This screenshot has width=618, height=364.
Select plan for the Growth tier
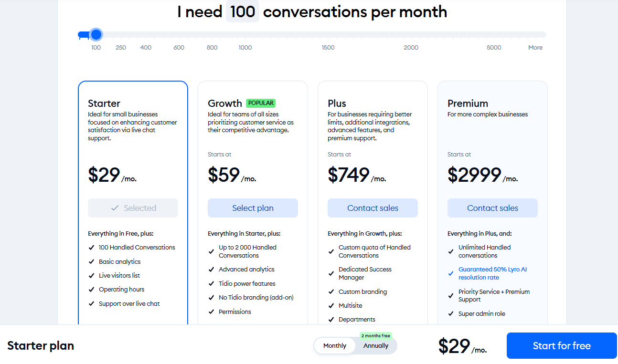253,208
